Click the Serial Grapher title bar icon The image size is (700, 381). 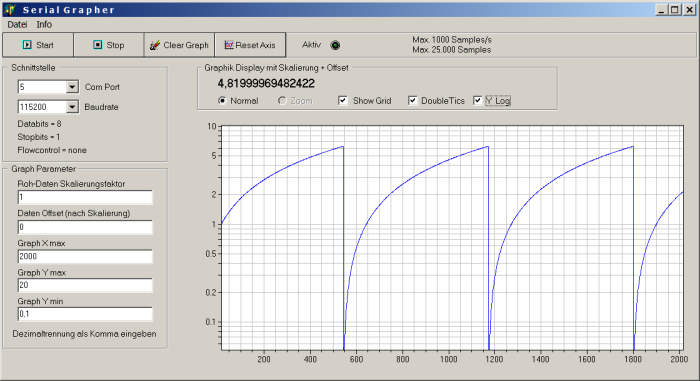tap(10, 9)
